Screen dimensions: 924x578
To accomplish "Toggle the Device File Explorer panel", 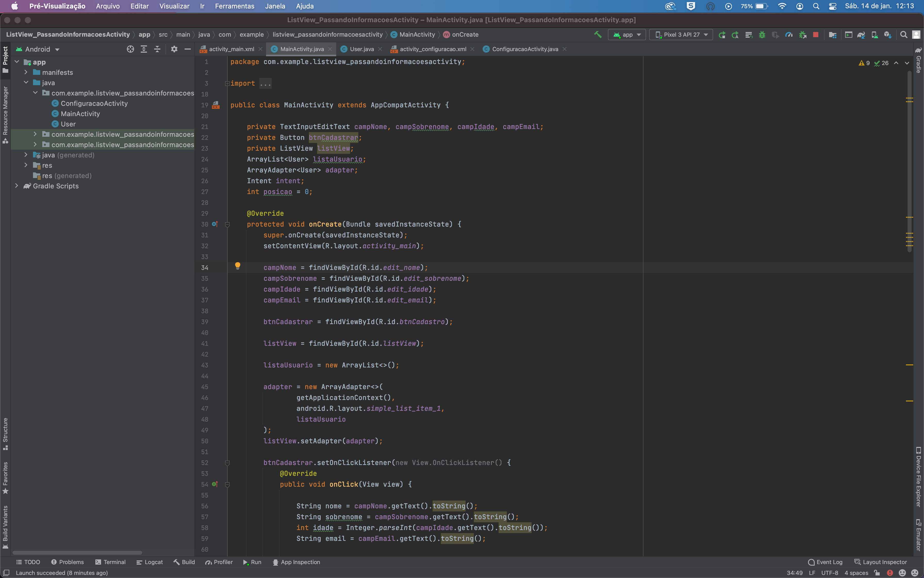I will (919, 477).
